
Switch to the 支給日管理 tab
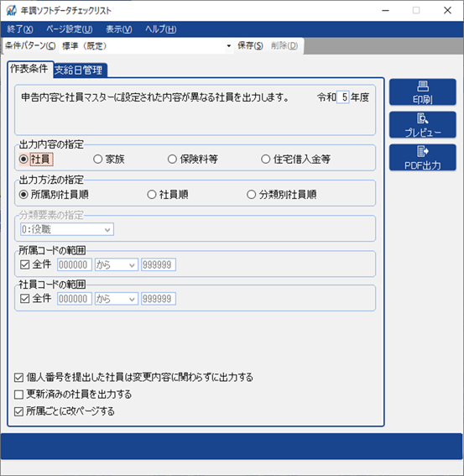point(79,71)
